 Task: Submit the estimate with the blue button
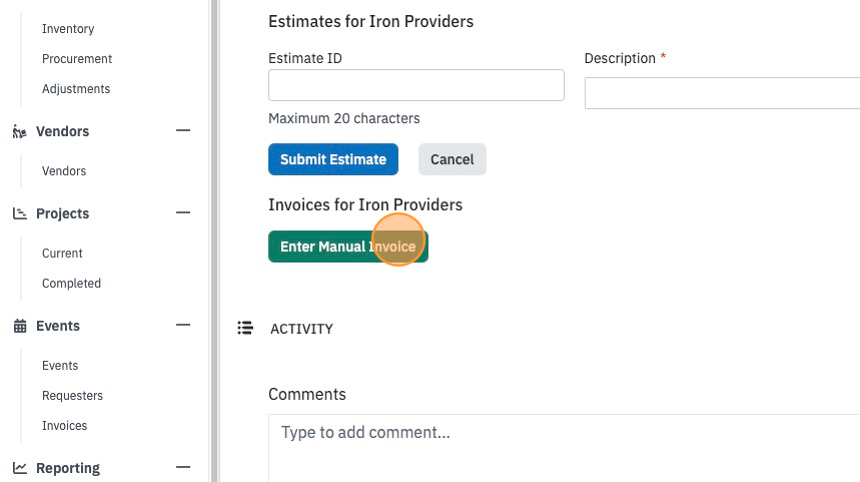coord(333,159)
